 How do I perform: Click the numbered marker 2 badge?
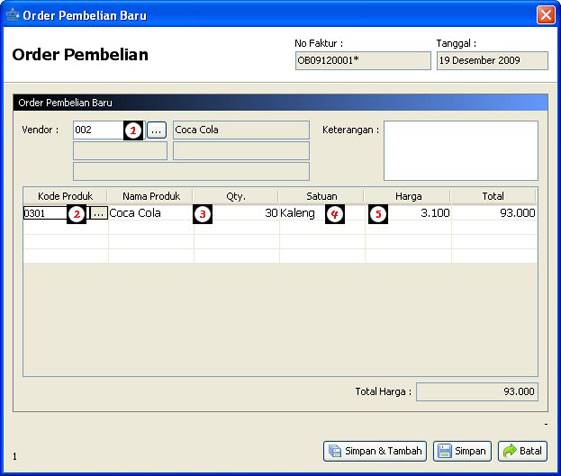[x=77, y=214]
